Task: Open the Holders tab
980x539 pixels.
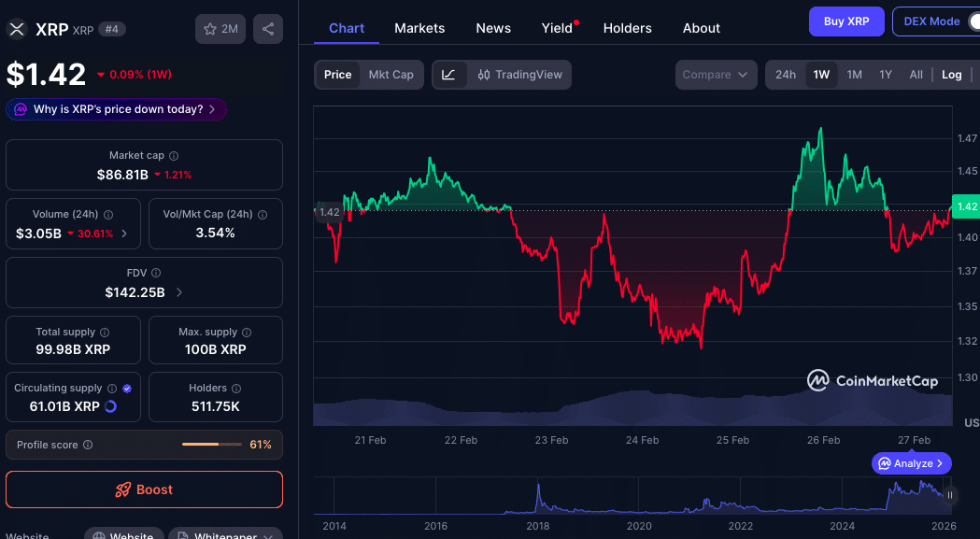Action: click(628, 28)
